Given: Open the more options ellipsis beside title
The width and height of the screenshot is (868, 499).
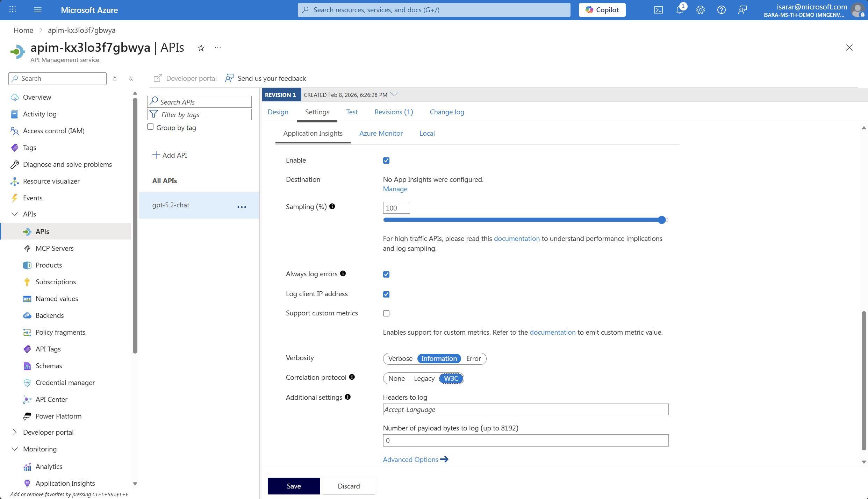Looking at the screenshot, I should [218, 48].
